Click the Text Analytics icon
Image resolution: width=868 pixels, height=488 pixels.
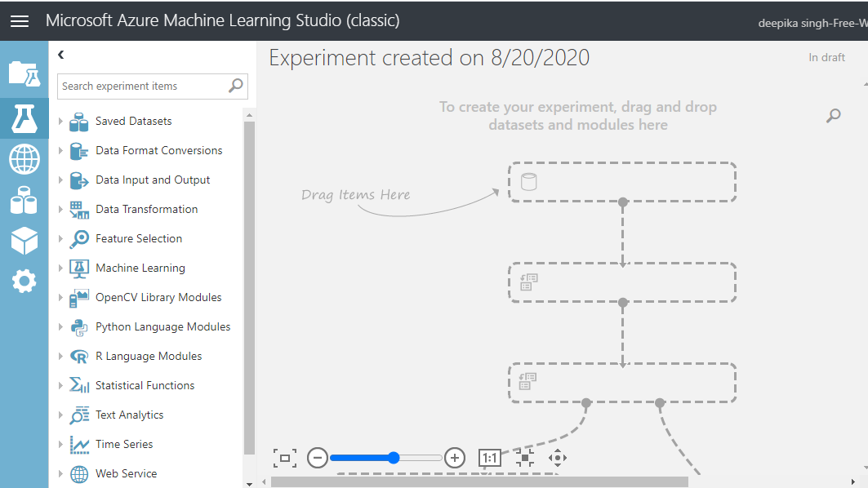78,415
